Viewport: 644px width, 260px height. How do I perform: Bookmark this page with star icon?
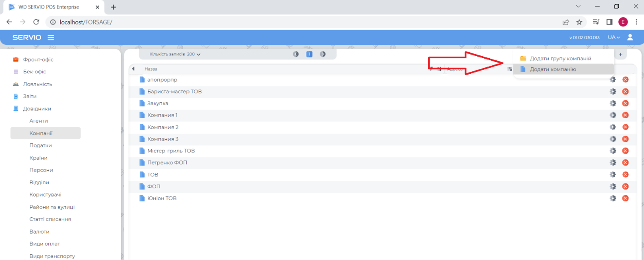tap(579, 22)
